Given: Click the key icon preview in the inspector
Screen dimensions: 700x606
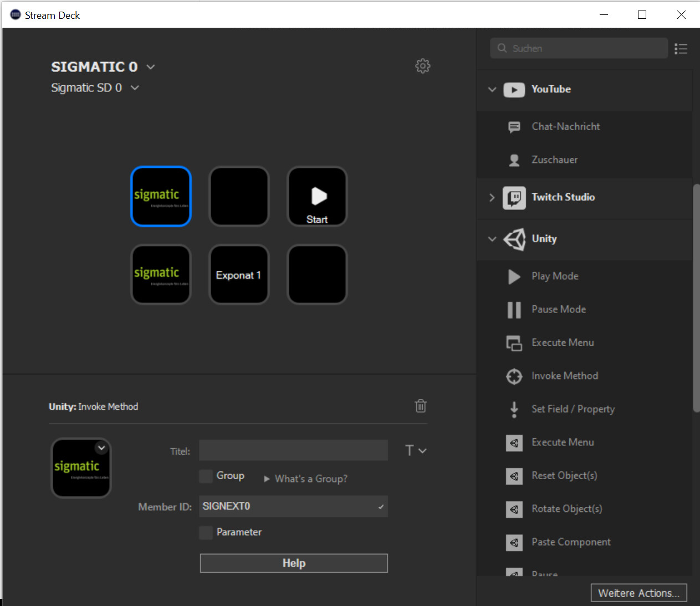Looking at the screenshot, I should pyautogui.click(x=81, y=468).
